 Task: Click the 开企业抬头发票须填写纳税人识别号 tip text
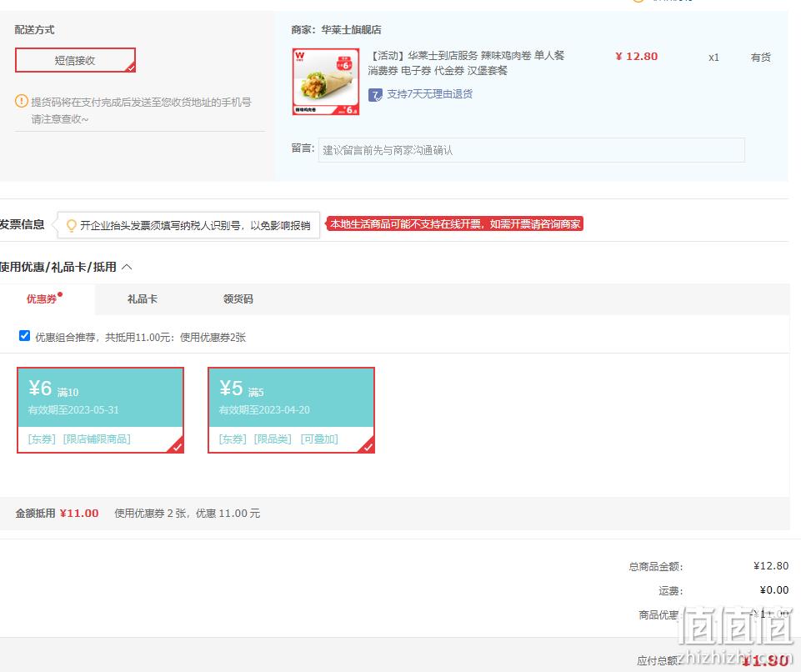coord(195,225)
